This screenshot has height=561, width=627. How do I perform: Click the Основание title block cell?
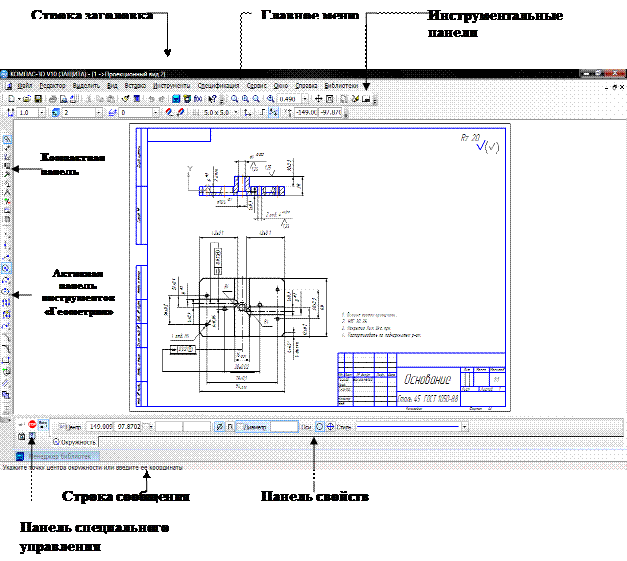[x=427, y=379]
